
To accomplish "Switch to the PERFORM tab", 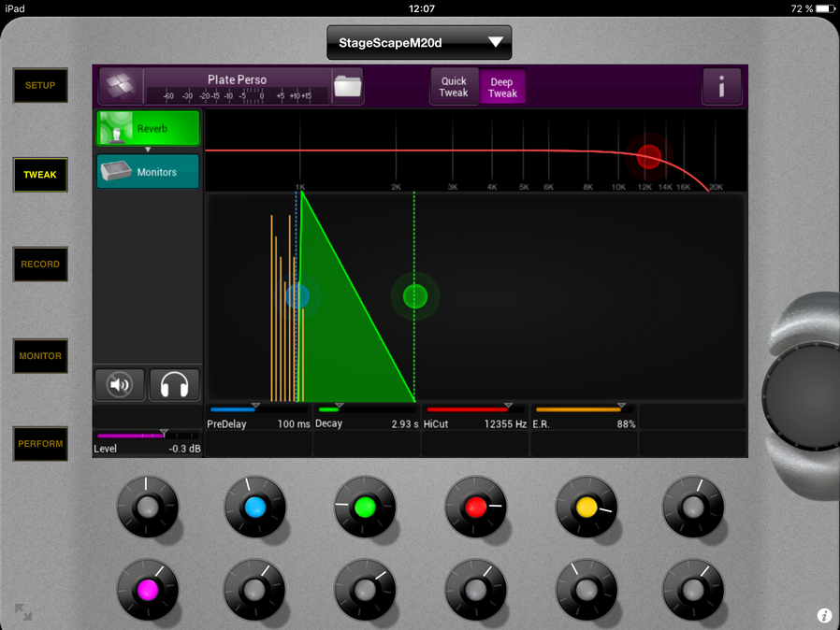I will 40,444.
